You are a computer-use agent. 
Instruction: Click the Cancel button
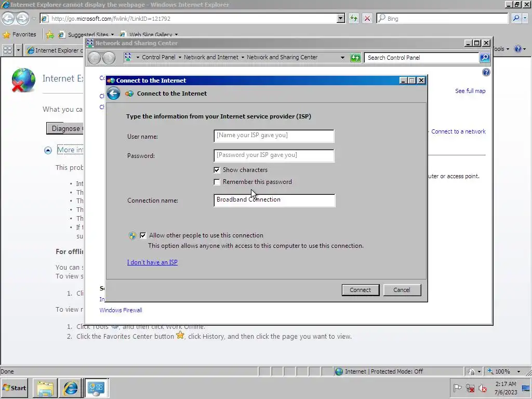coord(402,290)
